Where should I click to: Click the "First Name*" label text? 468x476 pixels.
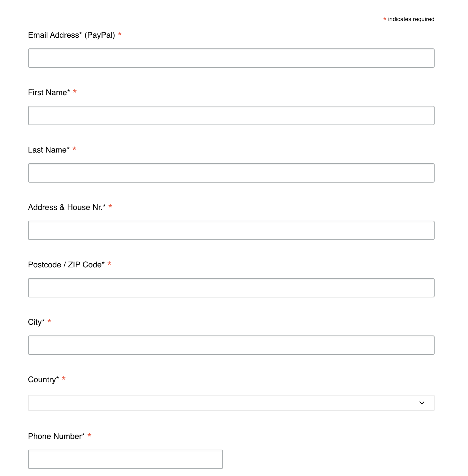(49, 92)
